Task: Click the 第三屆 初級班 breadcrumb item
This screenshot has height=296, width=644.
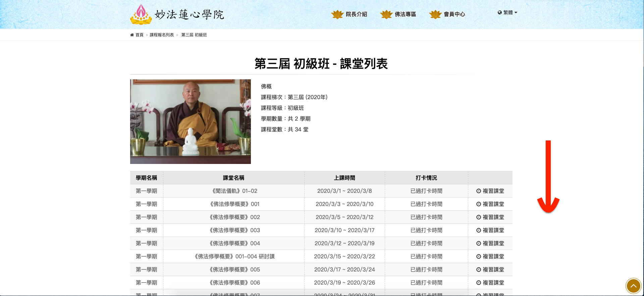Action: pos(194,35)
